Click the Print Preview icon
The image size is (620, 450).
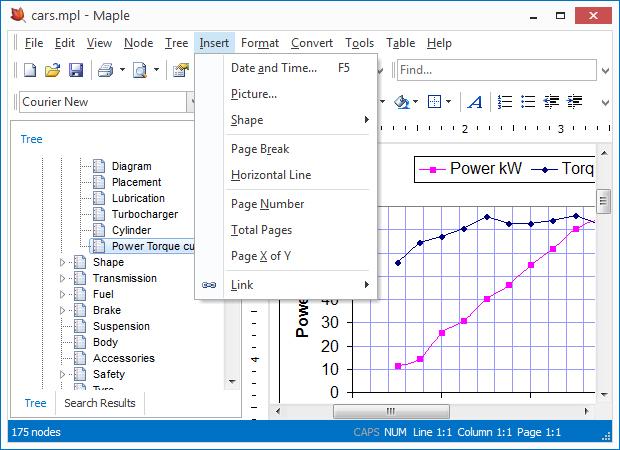(x=140, y=70)
